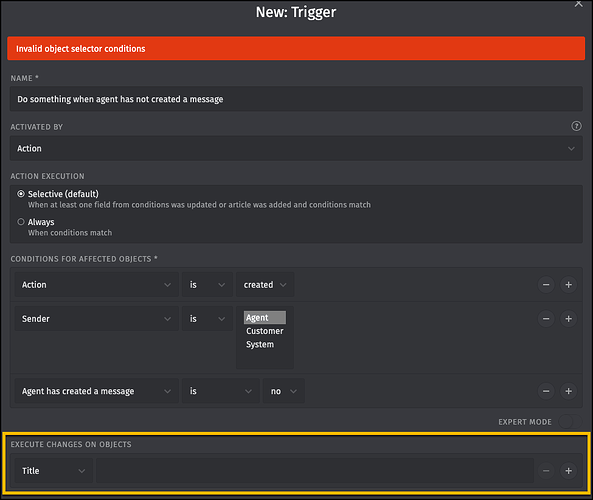The image size is (593, 500).
Task: Open the Title attribute dropdown
Action: tap(54, 470)
